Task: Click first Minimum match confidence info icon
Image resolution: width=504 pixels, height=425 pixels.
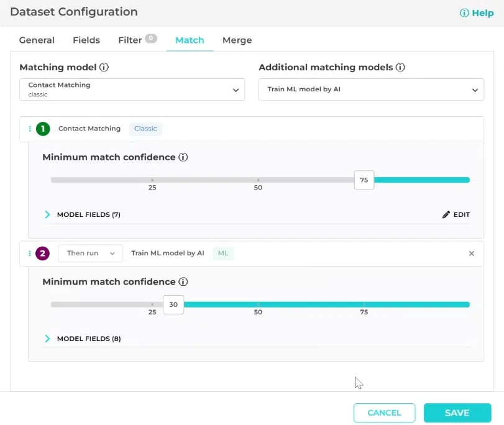Action: pyautogui.click(x=183, y=157)
